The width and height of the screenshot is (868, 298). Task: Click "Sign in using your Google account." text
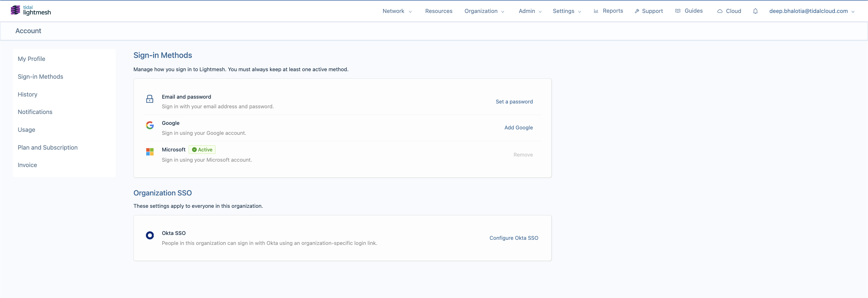click(204, 133)
